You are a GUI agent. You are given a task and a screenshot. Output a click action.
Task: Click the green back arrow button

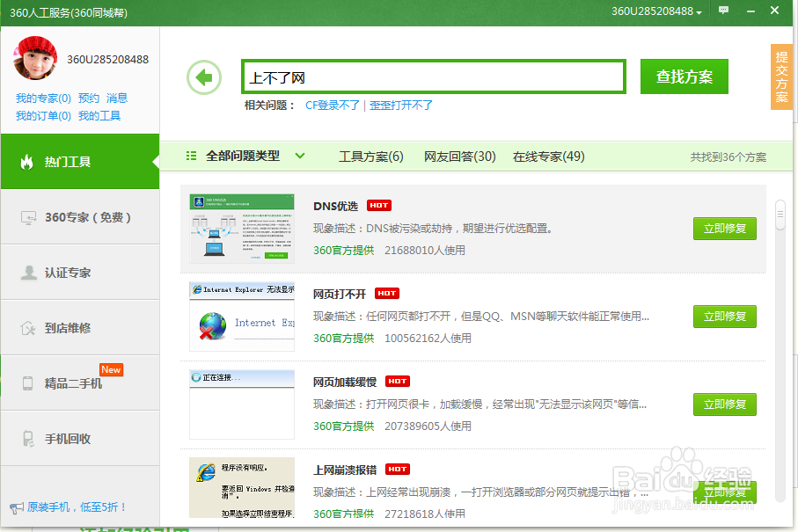point(204,77)
